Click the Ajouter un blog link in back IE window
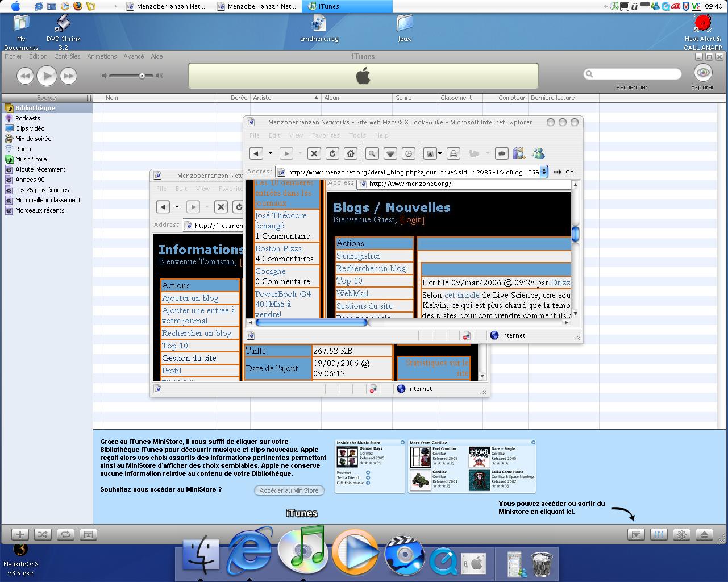Screen dimensions: 728x582 190,298
